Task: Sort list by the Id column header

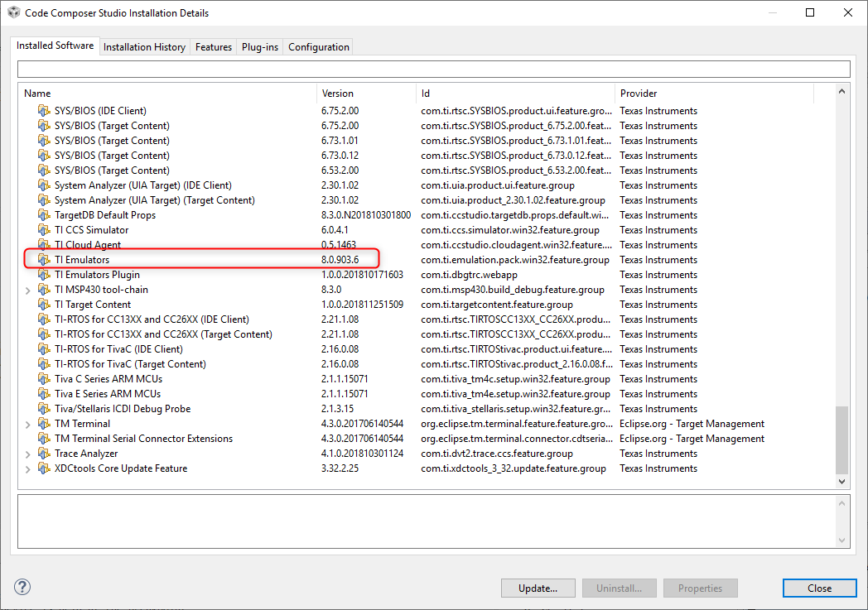Action: coord(515,94)
